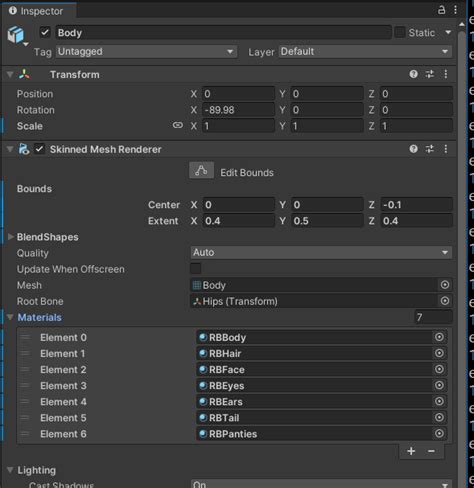Open Inspector panel options menu

[x=455, y=10]
